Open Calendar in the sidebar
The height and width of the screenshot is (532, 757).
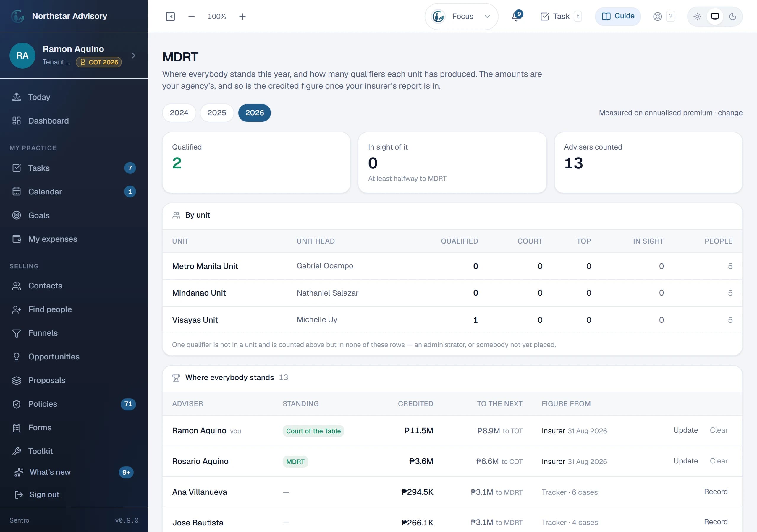[x=74, y=192]
